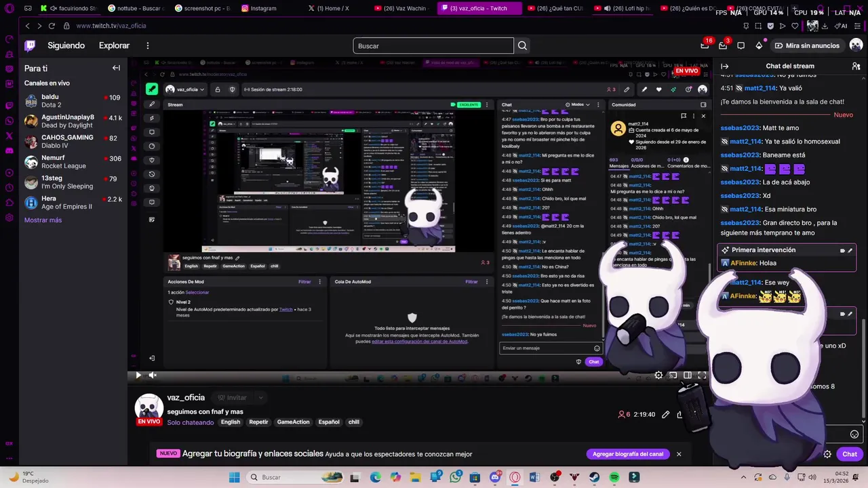Play the stream video
Screen dimensions: 868x488
pos(138,375)
